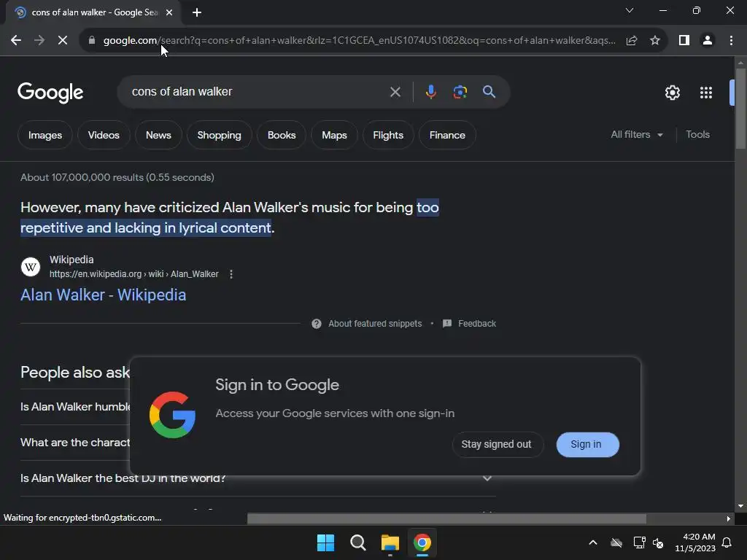The height and width of the screenshot is (560, 747).
Task: Clear the search box text
Action: [395, 92]
